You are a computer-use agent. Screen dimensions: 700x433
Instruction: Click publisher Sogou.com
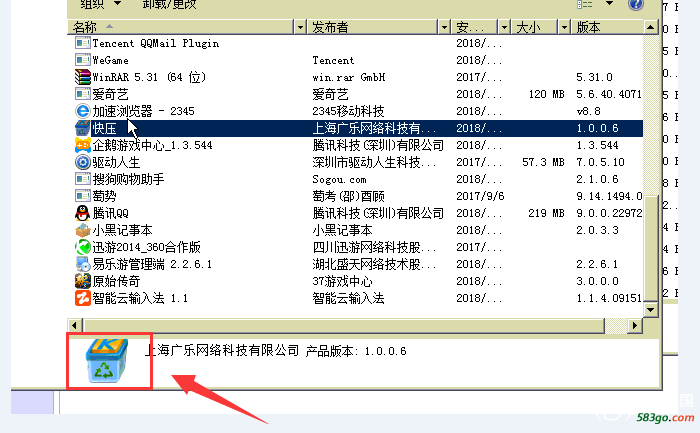339,179
